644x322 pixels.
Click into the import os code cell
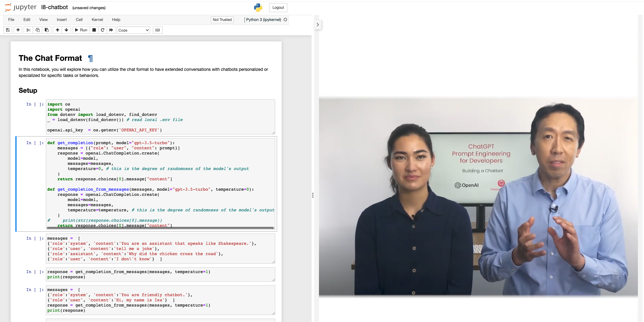tap(160, 117)
